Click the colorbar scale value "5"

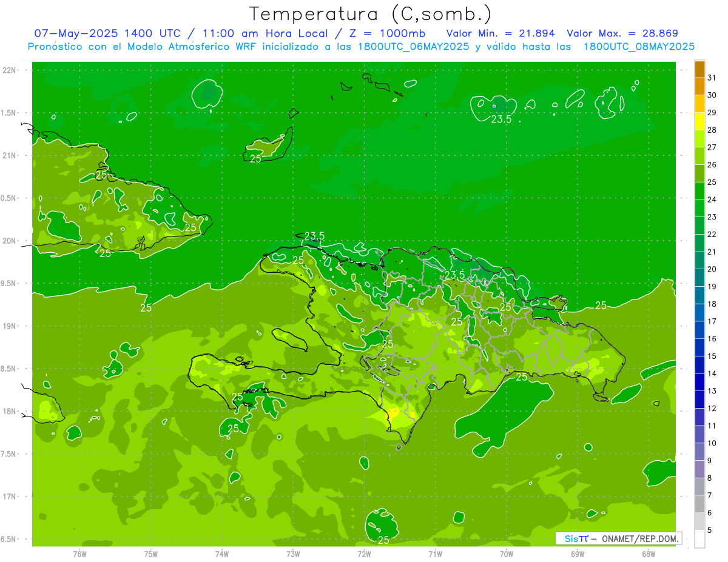pos(710,530)
